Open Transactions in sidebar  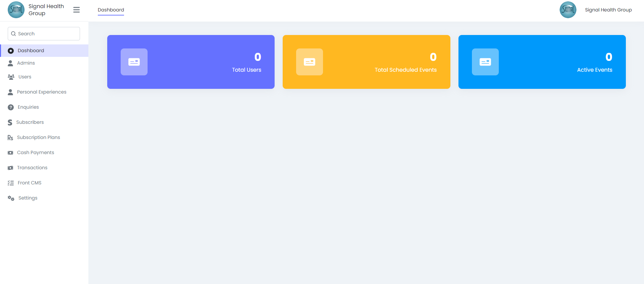44,168
